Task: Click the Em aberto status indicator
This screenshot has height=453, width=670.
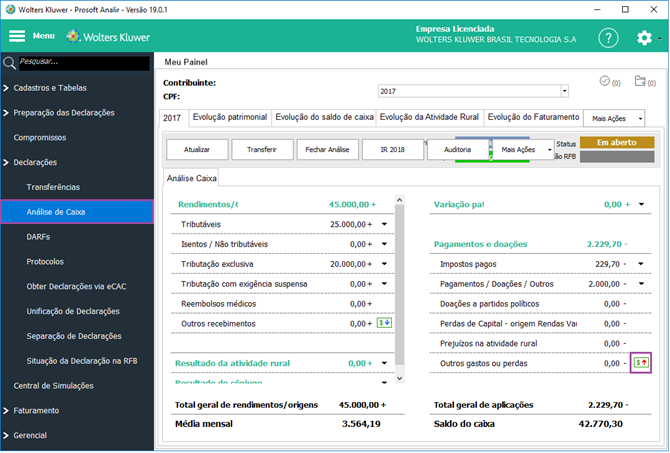Action: point(617,142)
